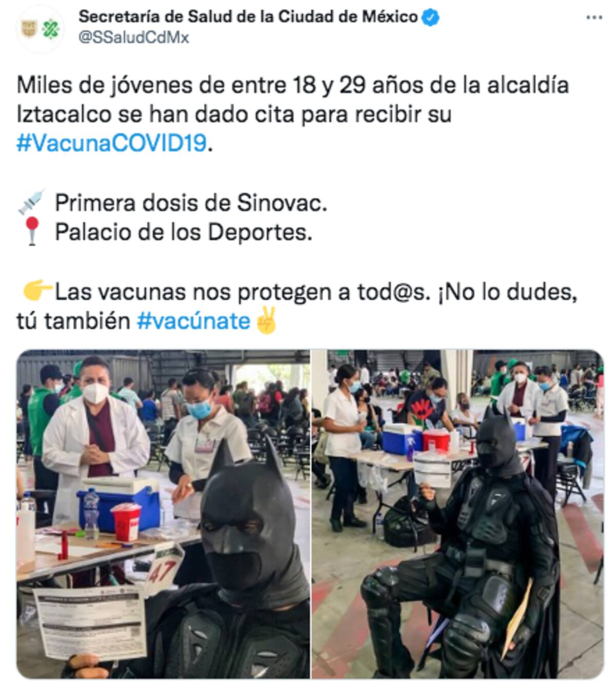Open the #vacúnate hashtag
The height and width of the screenshot is (683, 616).
pyautogui.click(x=194, y=321)
